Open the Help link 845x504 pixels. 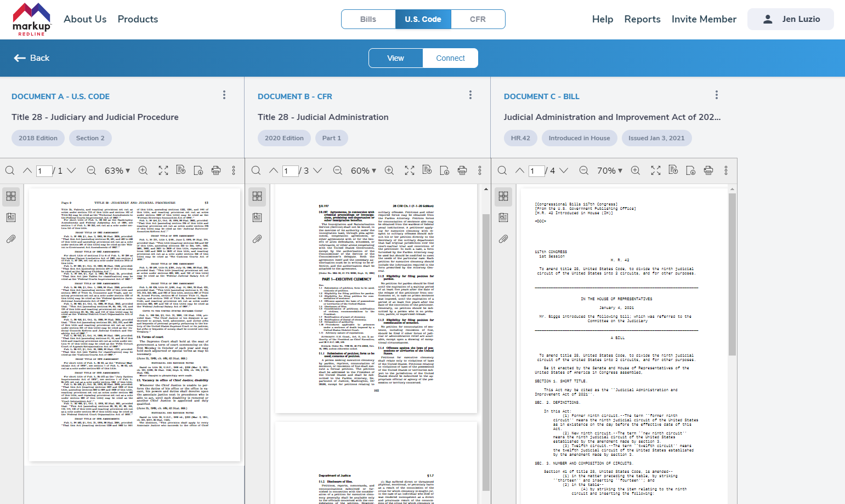click(603, 19)
